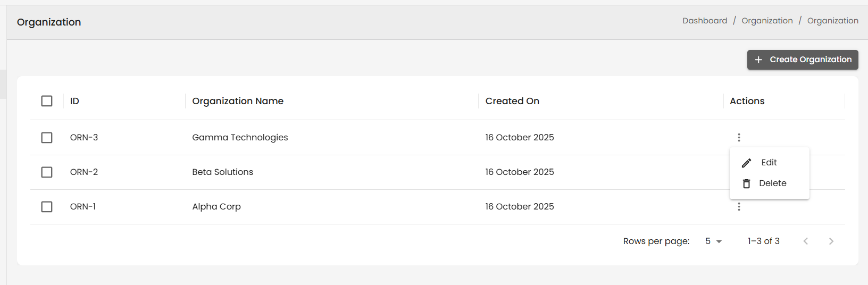
Task: Tick the ORN-1 row checkbox
Action: (x=47, y=207)
